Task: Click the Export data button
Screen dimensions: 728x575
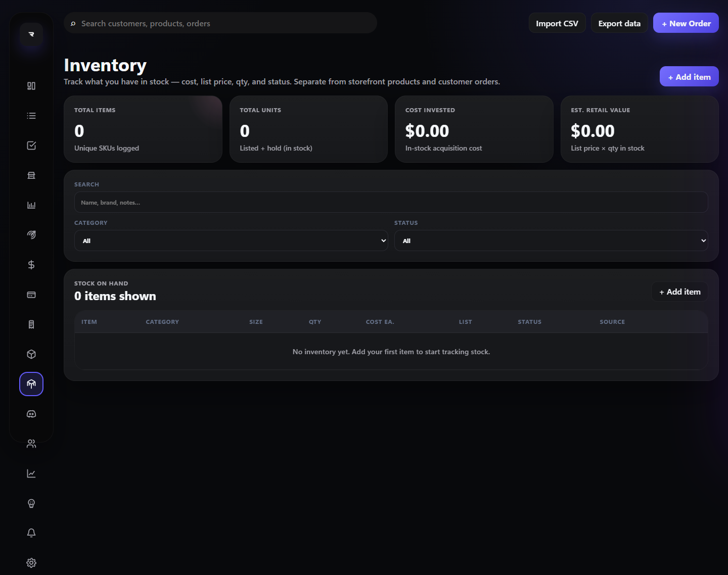Action: pyautogui.click(x=619, y=23)
